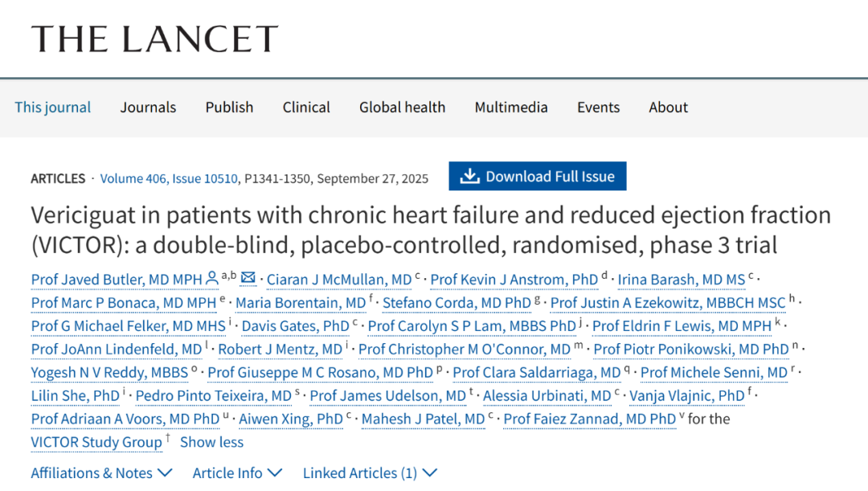Open VICTOR Study Group link
Screen dimensions: 868x491
[x=96, y=443]
